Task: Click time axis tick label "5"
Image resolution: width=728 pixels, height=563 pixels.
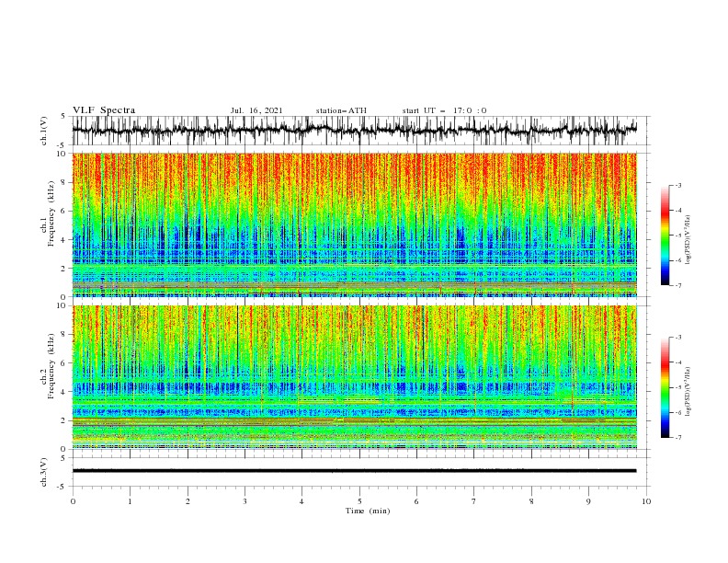Action: [x=359, y=501]
